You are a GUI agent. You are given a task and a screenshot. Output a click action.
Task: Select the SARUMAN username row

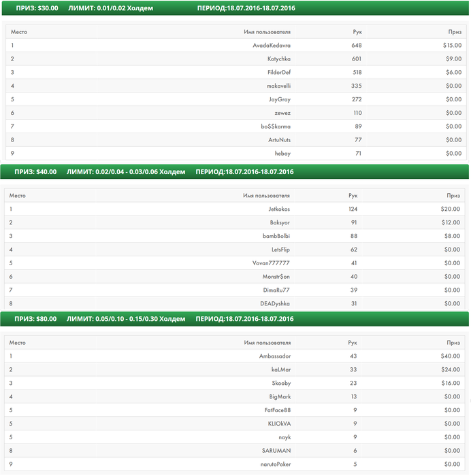tap(276, 451)
